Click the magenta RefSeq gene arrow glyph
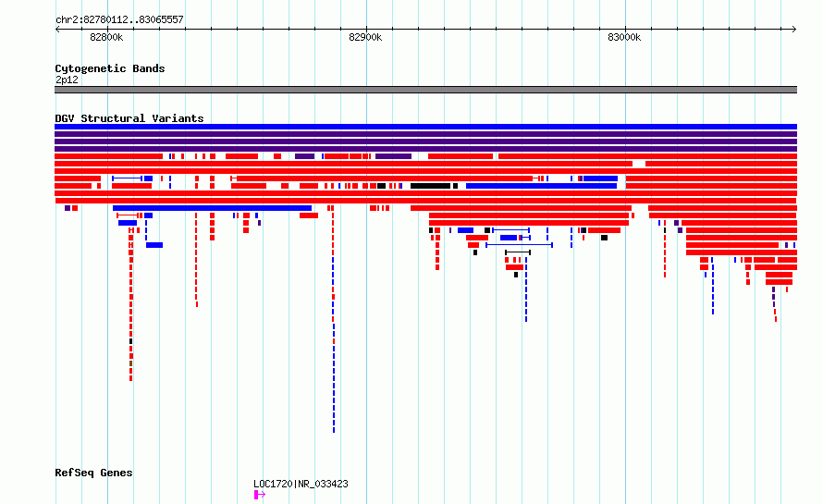The image size is (823, 504). (260, 495)
